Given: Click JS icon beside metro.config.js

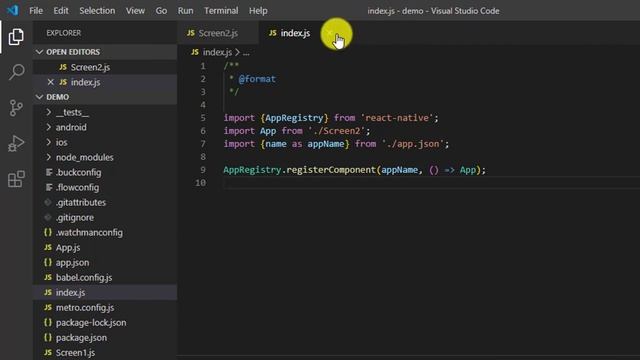Looking at the screenshot, I should pyautogui.click(x=48, y=307).
